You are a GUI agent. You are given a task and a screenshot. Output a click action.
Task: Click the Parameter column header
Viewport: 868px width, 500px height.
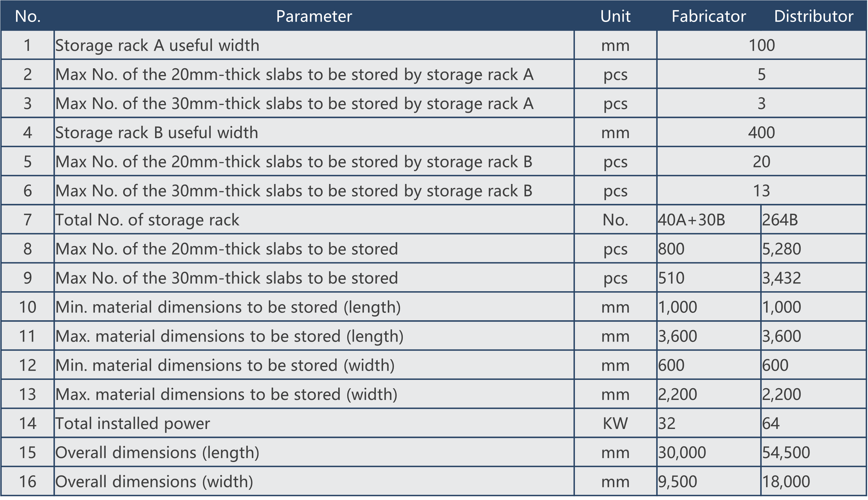tap(314, 16)
